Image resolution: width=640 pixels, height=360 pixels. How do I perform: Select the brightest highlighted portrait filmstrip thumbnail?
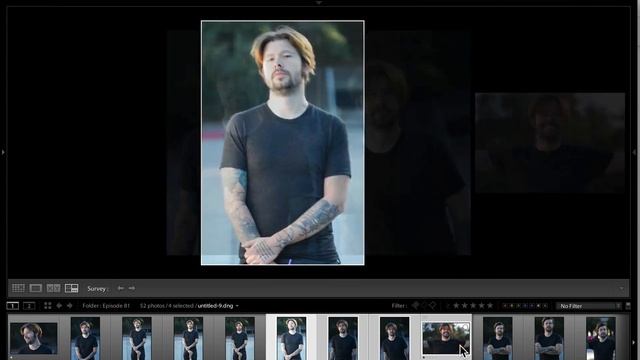291,338
